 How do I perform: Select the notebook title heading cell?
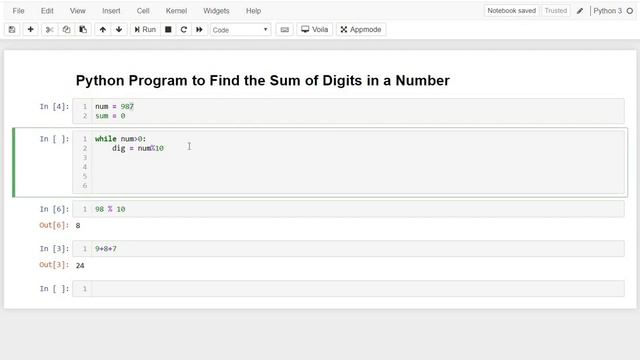tap(262, 80)
